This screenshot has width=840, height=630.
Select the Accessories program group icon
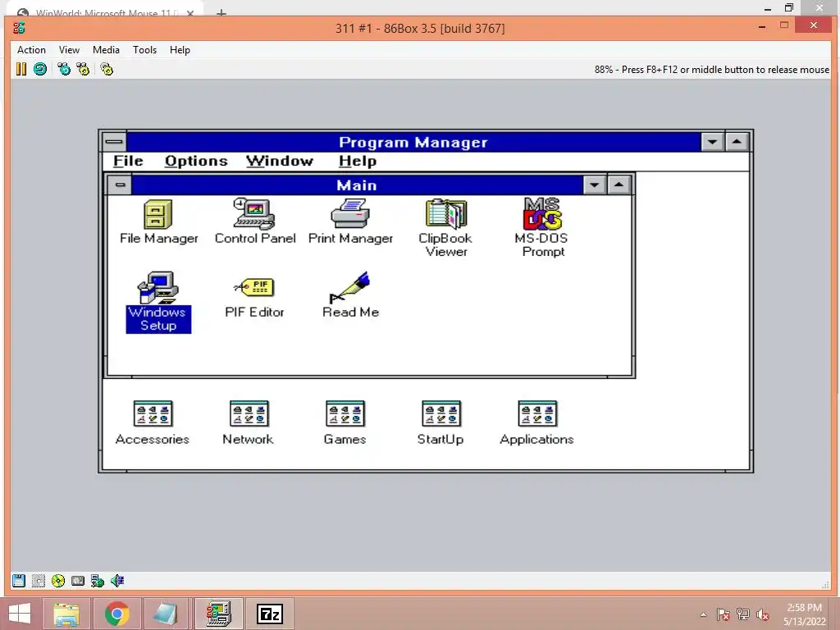[152, 422]
